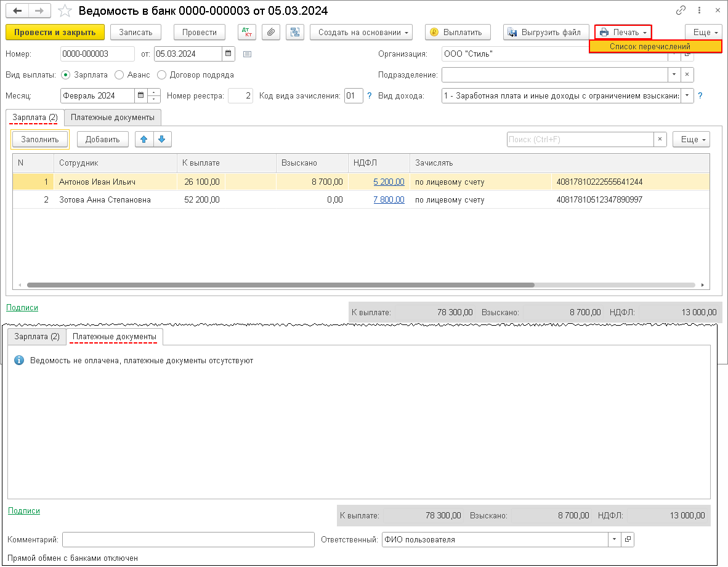
Task: Click the scrollbar's right arrow
Action: [703, 285]
